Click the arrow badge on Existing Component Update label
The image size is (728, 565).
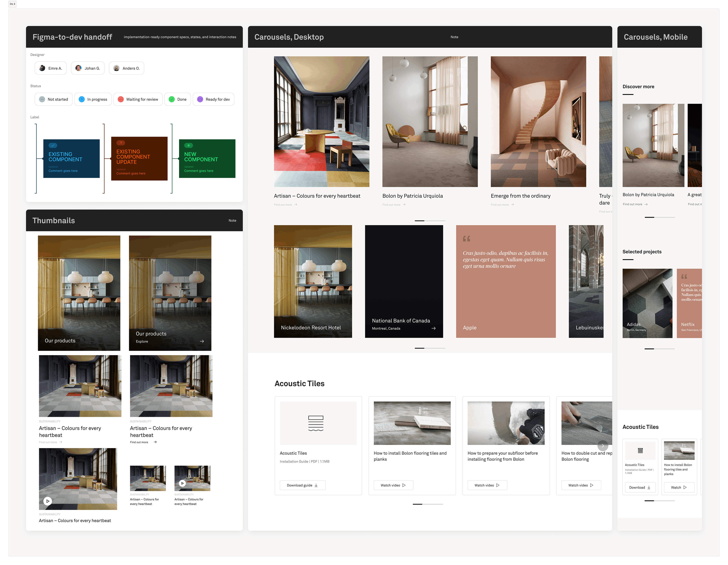pos(121,143)
